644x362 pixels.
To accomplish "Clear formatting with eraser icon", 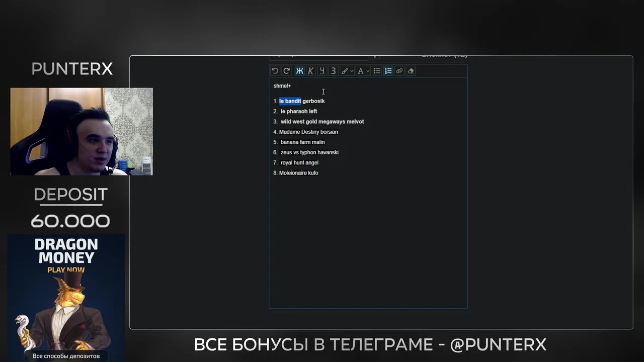I will click(411, 71).
